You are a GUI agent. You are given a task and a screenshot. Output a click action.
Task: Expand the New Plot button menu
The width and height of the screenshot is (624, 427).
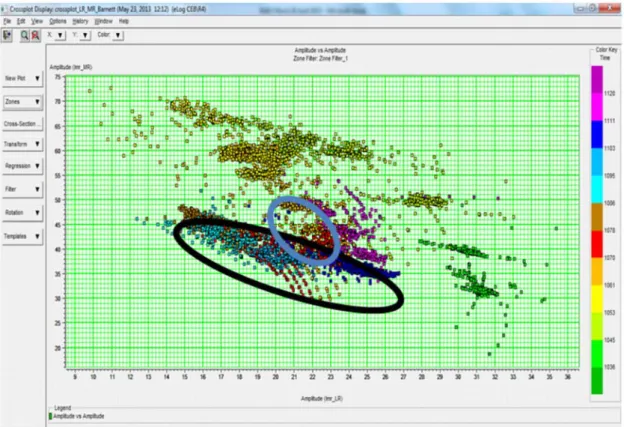point(22,78)
